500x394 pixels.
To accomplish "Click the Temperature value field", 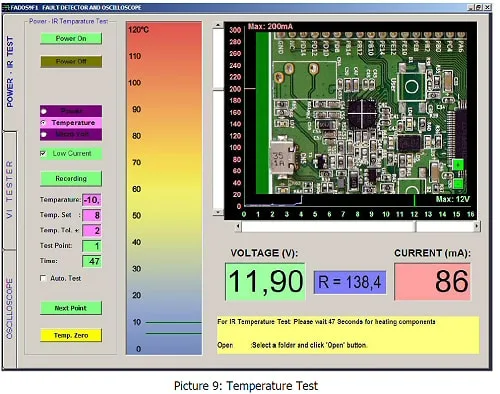I will coord(92,200).
